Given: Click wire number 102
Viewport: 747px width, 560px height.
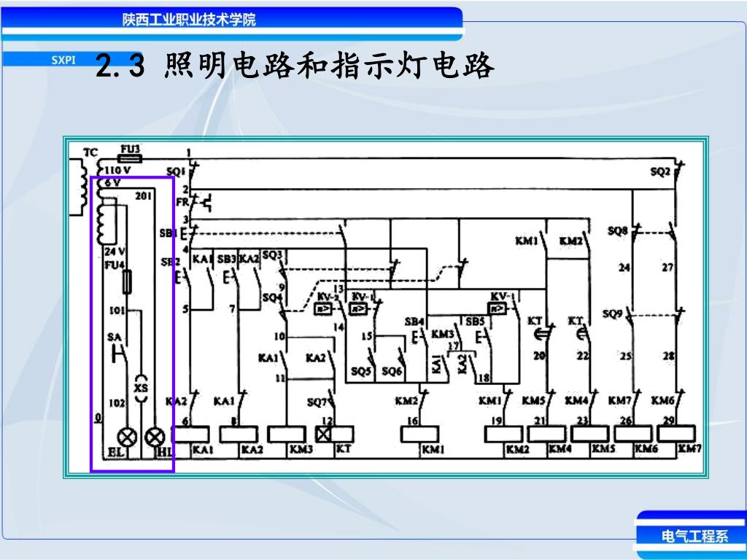Looking at the screenshot, I should [x=117, y=403].
